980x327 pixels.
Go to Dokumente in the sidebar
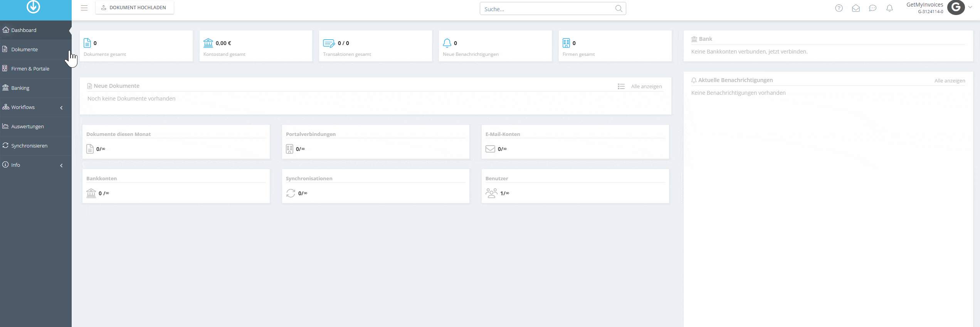coord(36,49)
